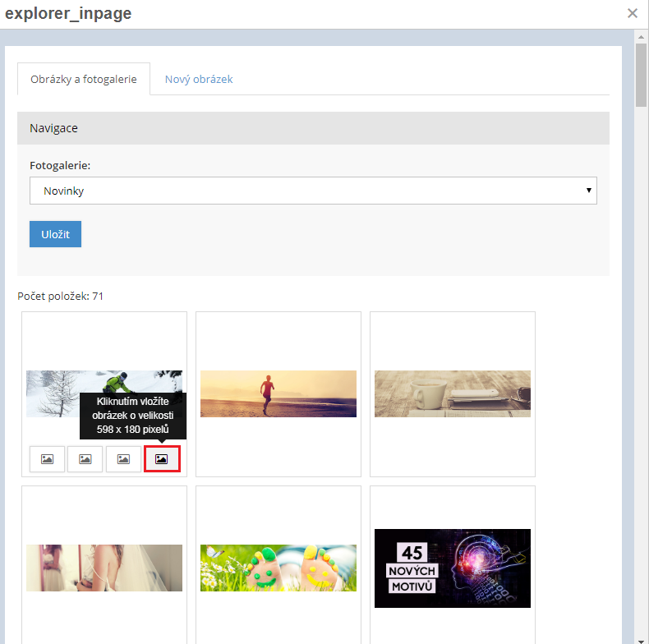
Task: Click the scrollbar up arrow
Action: click(x=641, y=36)
